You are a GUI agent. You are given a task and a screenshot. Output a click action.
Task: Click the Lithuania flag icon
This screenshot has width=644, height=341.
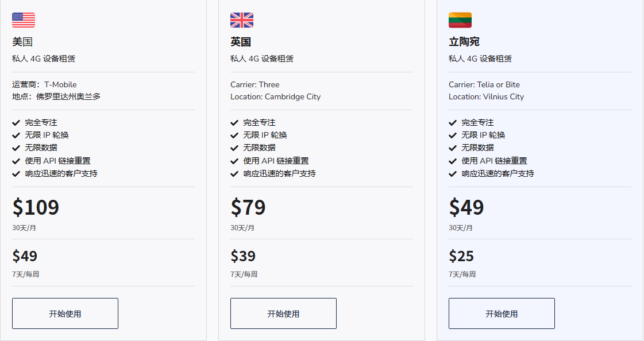460,20
